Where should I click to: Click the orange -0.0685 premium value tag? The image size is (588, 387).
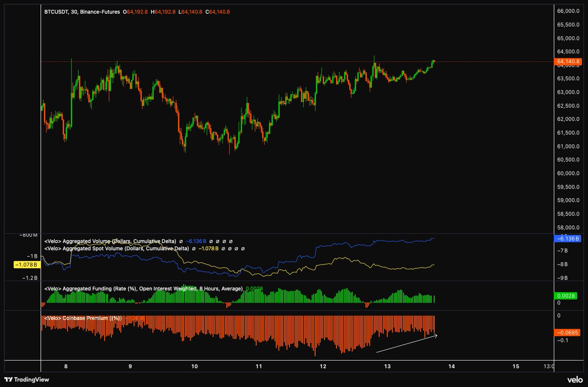[x=567, y=333]
